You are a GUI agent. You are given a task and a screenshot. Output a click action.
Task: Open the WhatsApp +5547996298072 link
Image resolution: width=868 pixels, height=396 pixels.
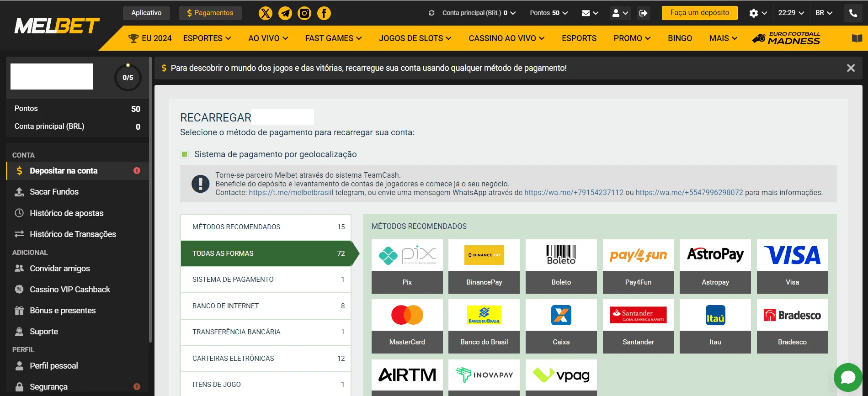[689, 193]
